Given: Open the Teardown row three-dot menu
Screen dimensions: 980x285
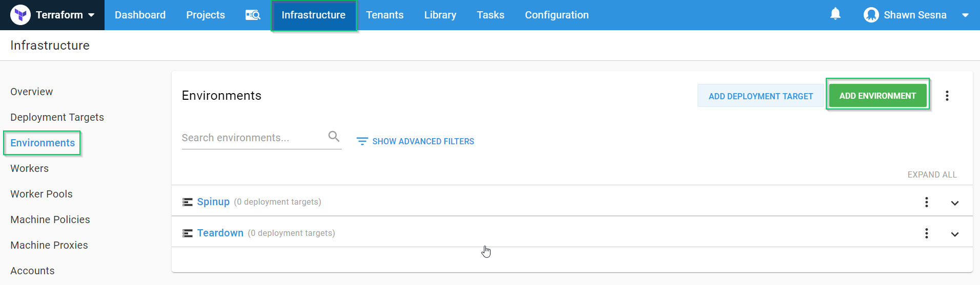Looking at the screenshot, I should coord(926,233).
